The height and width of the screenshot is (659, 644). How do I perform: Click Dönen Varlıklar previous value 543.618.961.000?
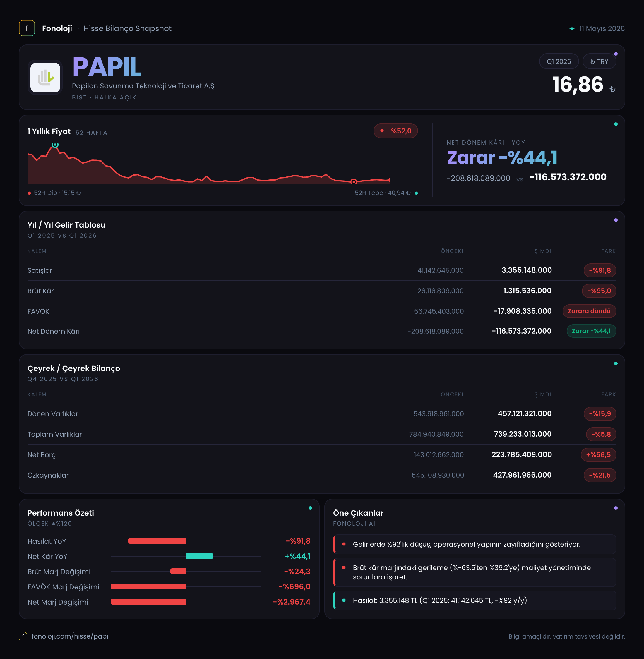pyautogui.click(x=438, y=414)
